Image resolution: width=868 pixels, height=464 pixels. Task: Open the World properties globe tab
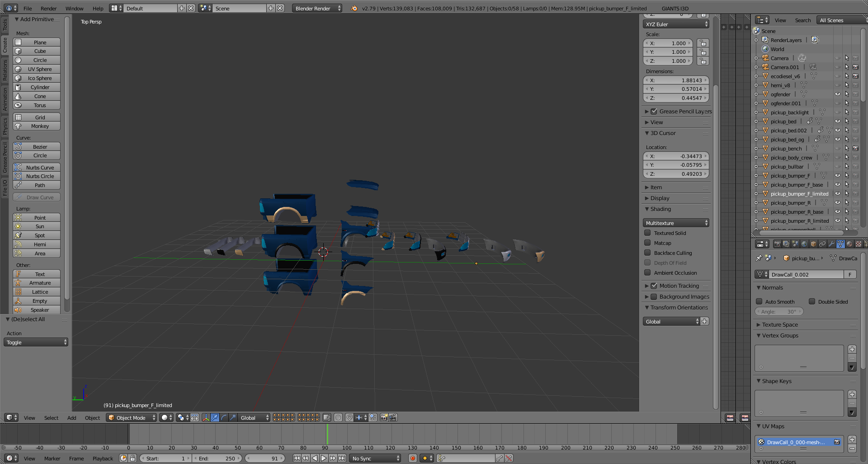[x=804, y=244]
